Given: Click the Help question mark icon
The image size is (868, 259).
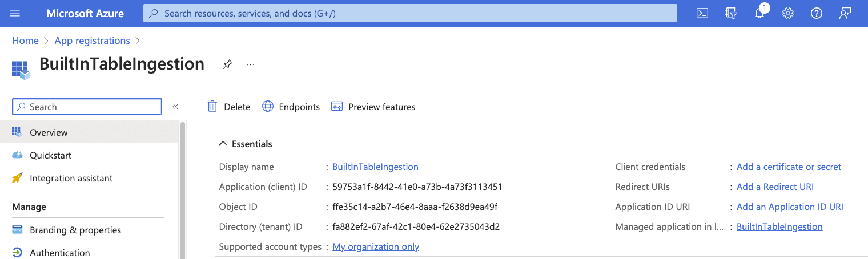Looking at the screenshot, I should (817, 13).
